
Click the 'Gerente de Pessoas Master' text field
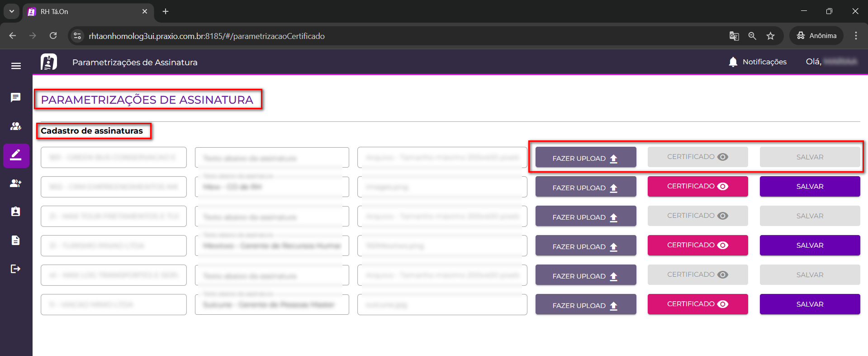coord(272,304)
